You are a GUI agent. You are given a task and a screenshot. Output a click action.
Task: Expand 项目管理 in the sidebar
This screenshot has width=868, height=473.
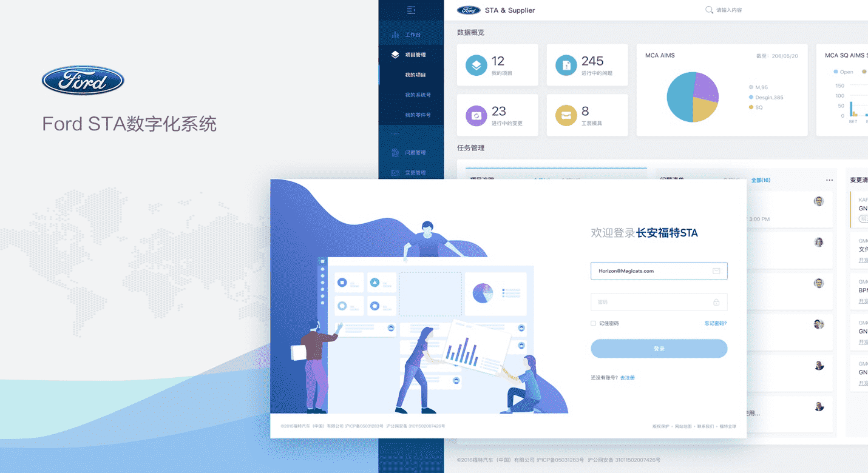pos(411,55)
